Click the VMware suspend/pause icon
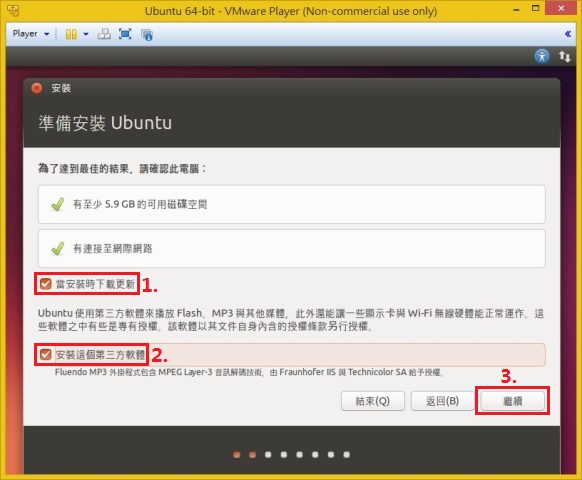 tap(71, 34)
